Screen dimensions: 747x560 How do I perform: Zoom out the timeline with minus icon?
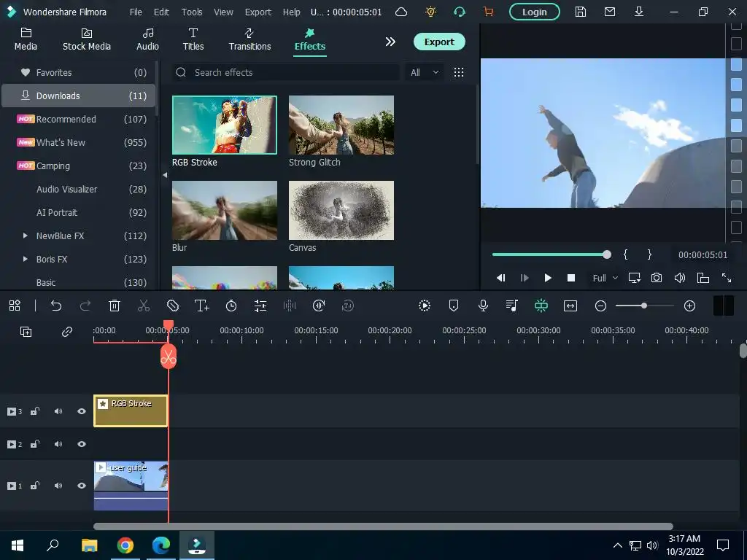coord(601,306)
